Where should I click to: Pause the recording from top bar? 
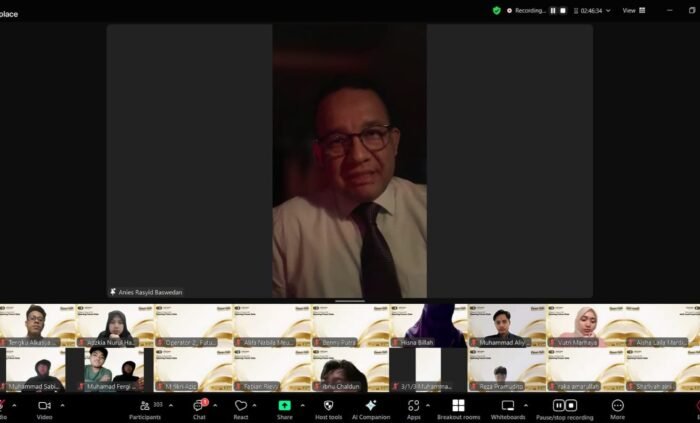(x=552, y=10)
